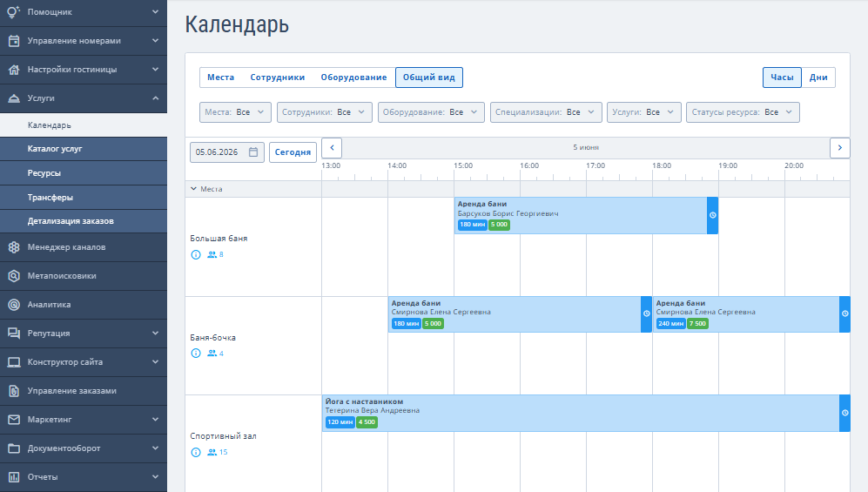Expand the Помощник sidebar chevron
The width and height of the screenshot is (868, 492).
click(156, 11)
